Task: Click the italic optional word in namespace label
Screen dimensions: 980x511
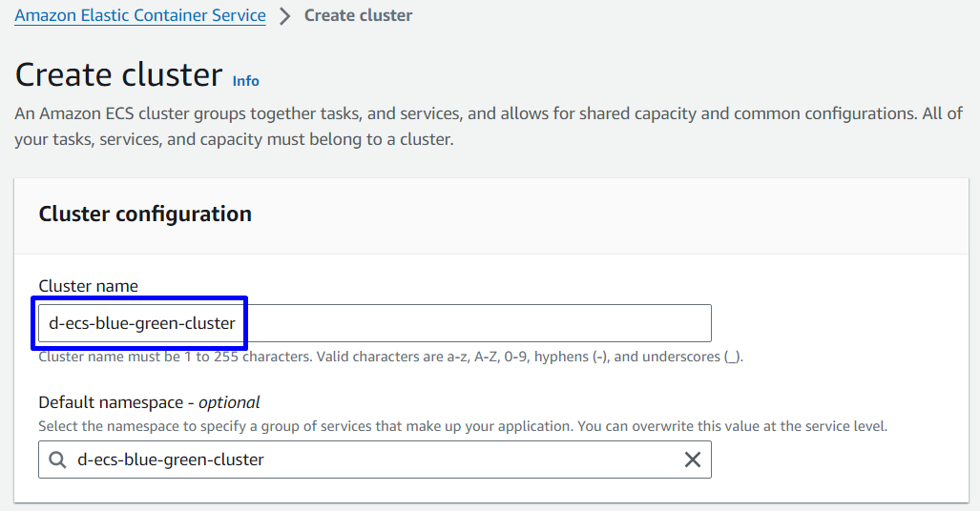Action: (x=229, y=402)
